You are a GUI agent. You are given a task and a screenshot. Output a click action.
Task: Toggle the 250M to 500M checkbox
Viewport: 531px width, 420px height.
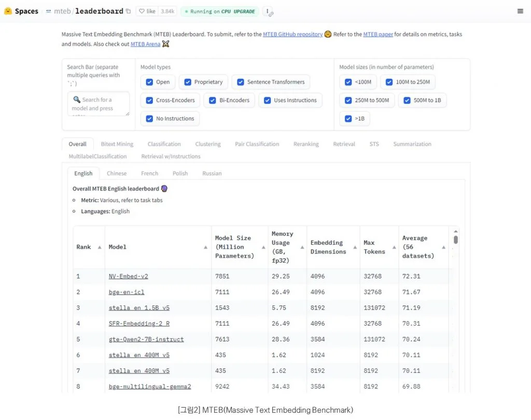(348, 100)
